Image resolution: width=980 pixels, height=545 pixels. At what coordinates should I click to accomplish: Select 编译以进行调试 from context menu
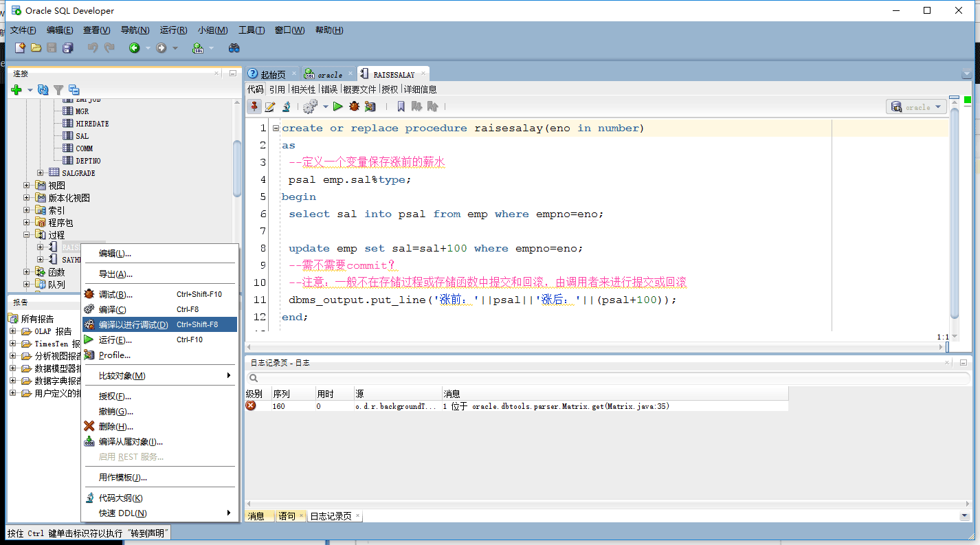pyautogui.click(x=133, y=324)
